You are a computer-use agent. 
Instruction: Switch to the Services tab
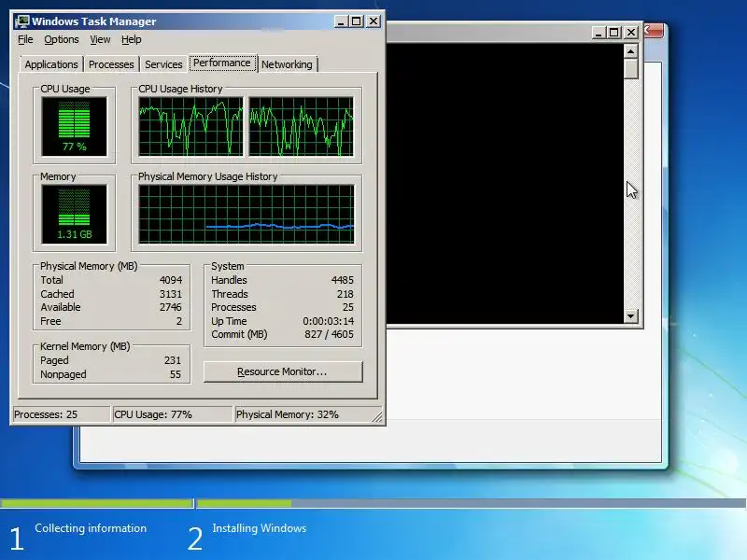coord(163,64)
